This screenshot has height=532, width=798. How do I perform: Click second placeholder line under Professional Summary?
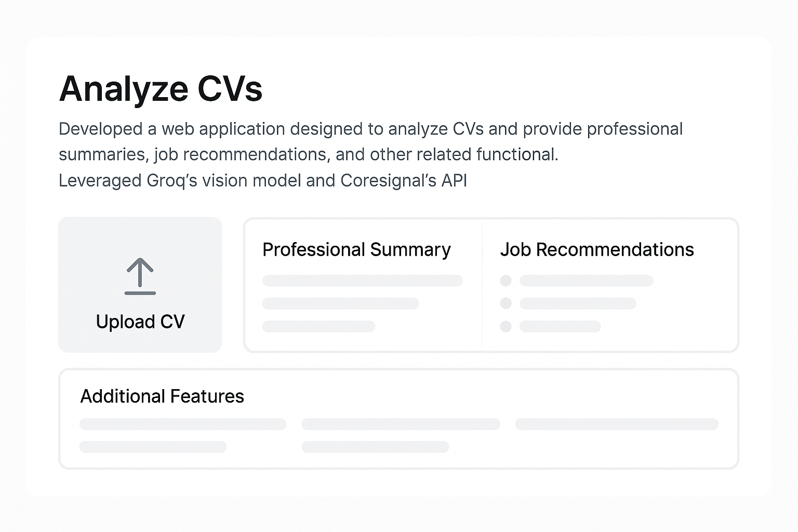(340, 303)
